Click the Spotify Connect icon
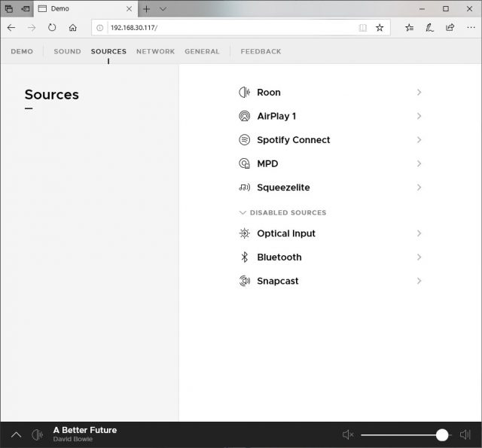Screen dimensions: 482x448 244,140
